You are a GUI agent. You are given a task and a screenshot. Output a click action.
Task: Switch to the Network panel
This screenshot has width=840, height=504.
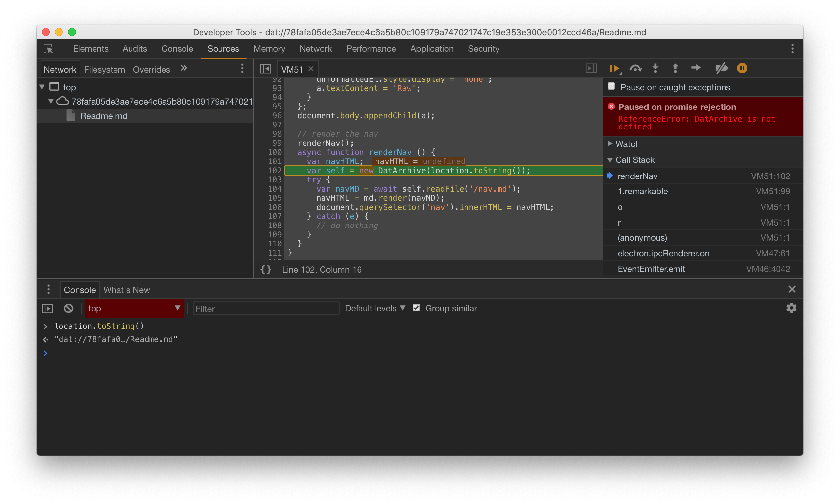point(315,49)
